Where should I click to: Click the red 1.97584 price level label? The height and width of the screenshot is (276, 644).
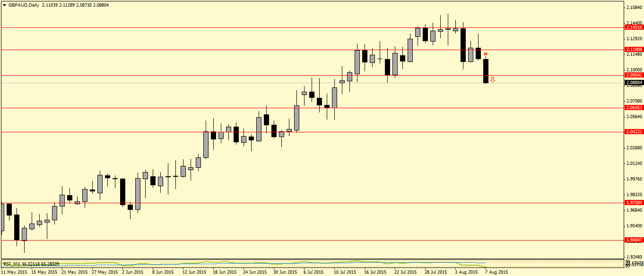click(x=634, y=203)
